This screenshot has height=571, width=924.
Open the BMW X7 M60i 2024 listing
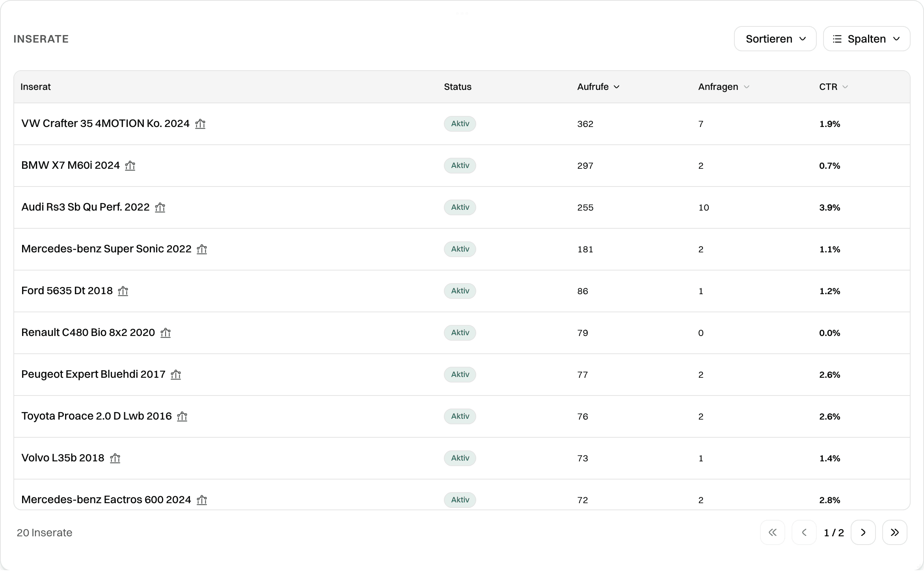click(x=71, y=165)
